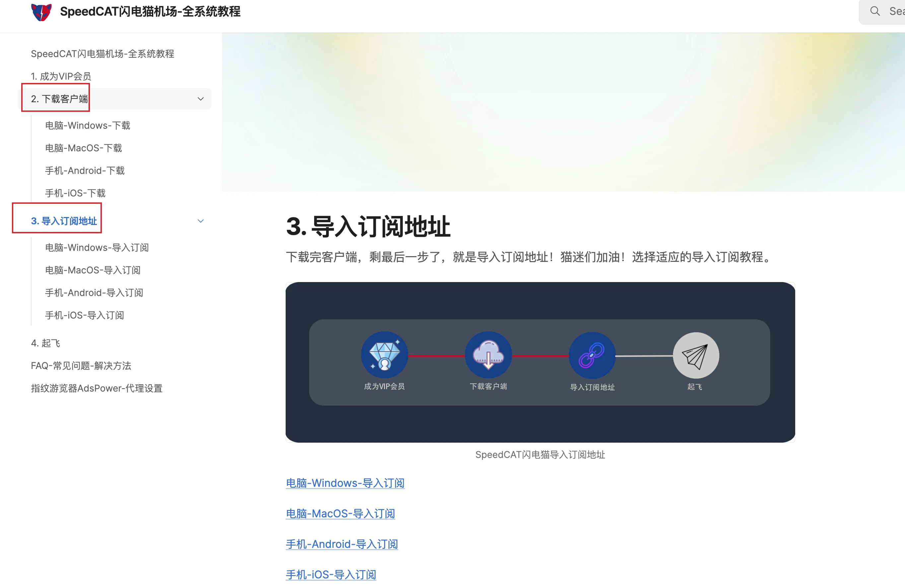
Task: Collapse the 3. 导入订阅地址 section chevron
Action: [200, 221]
